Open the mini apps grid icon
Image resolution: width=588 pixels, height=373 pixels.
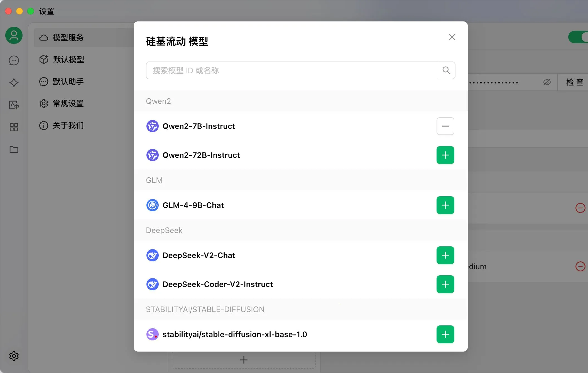point(14,127)
